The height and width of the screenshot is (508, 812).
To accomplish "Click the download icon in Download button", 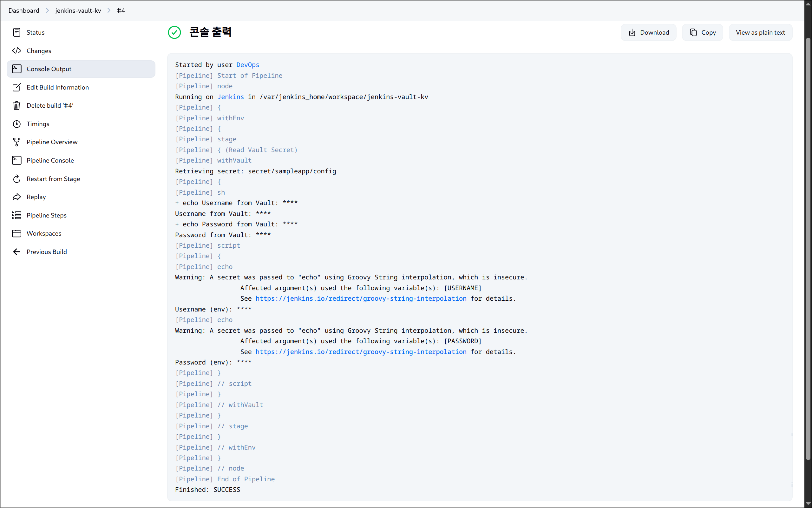I will pyautogui.click(x=632, y=33).
